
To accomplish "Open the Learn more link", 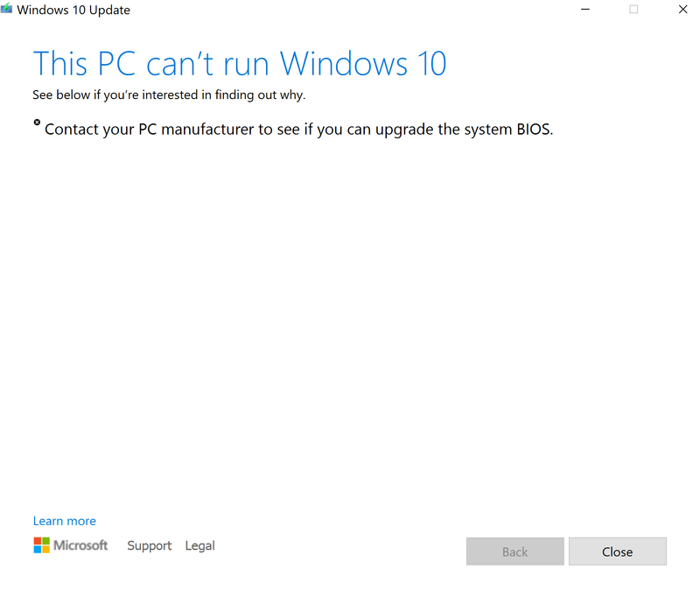I will tap(64, 521).
